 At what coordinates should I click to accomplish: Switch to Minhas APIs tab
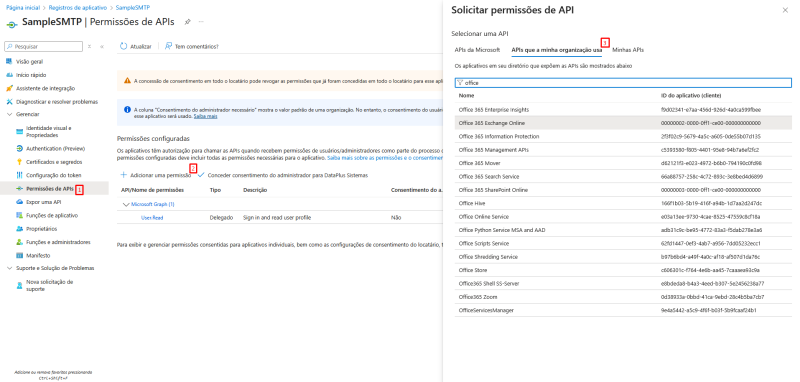(x=628, y=50)
